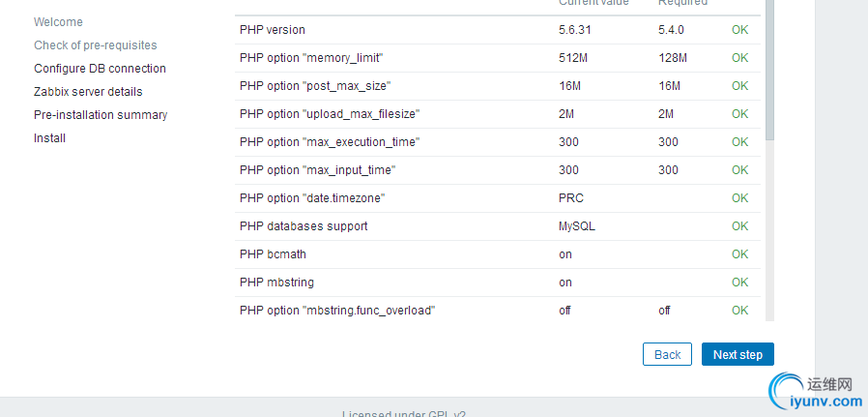Click the Back button

pos(667,354)
